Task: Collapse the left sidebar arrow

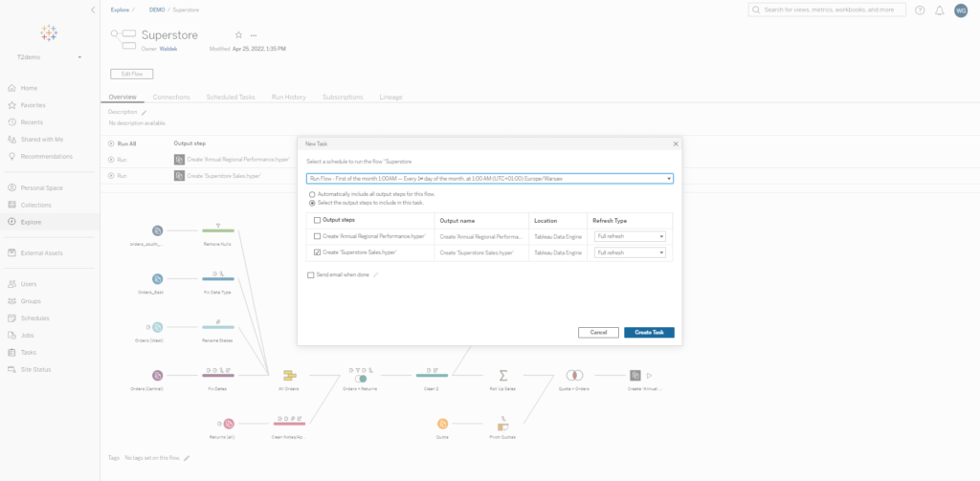Action: click(92, 10)
